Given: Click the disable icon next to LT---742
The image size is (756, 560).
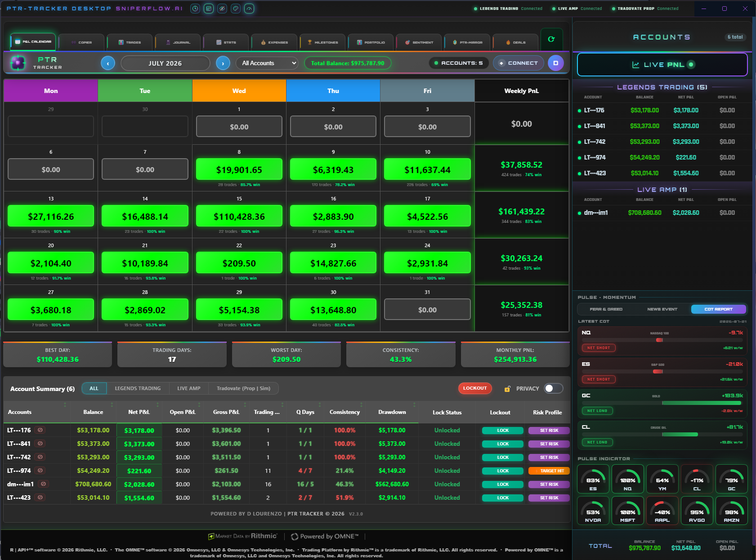Looking at the screenshot, I should [40, 457].
